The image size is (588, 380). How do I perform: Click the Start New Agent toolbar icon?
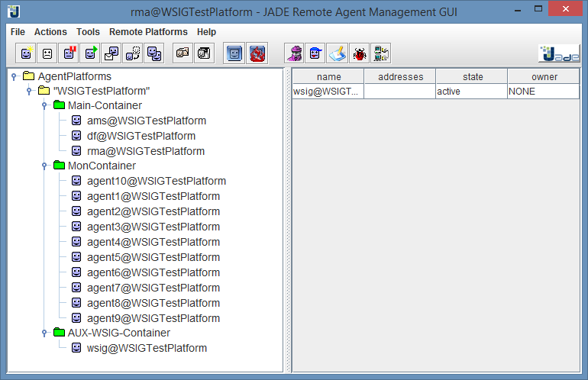tap(26, 53)
